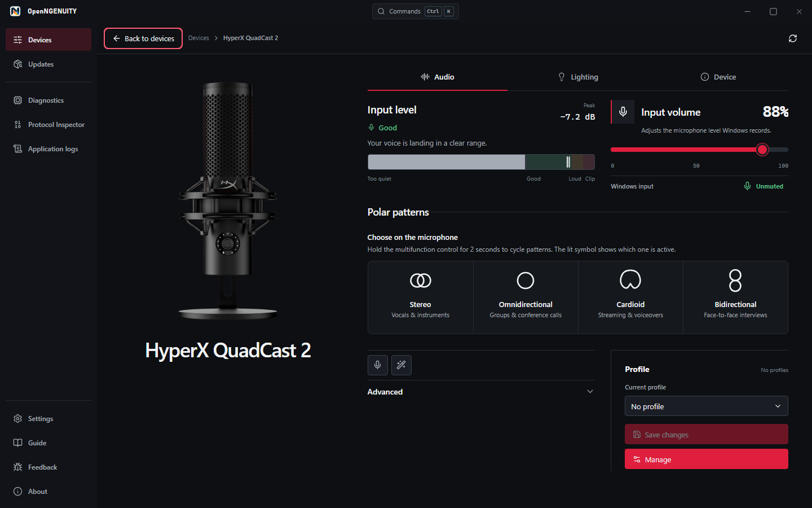Open Application logs from the sidebar
The height and width of the screenshot is (508, 812).
pos(48,149)
